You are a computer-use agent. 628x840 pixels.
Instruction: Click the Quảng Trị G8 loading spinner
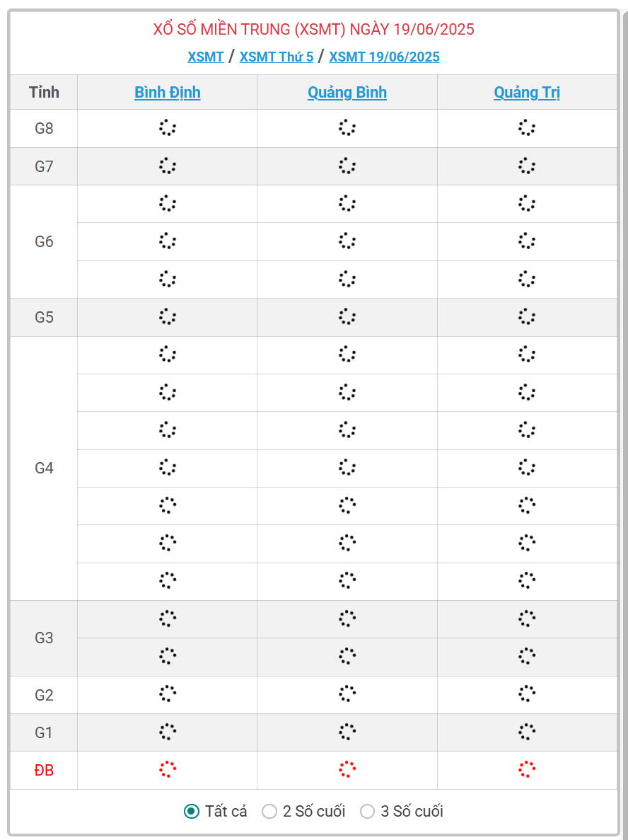coord(527,128)
